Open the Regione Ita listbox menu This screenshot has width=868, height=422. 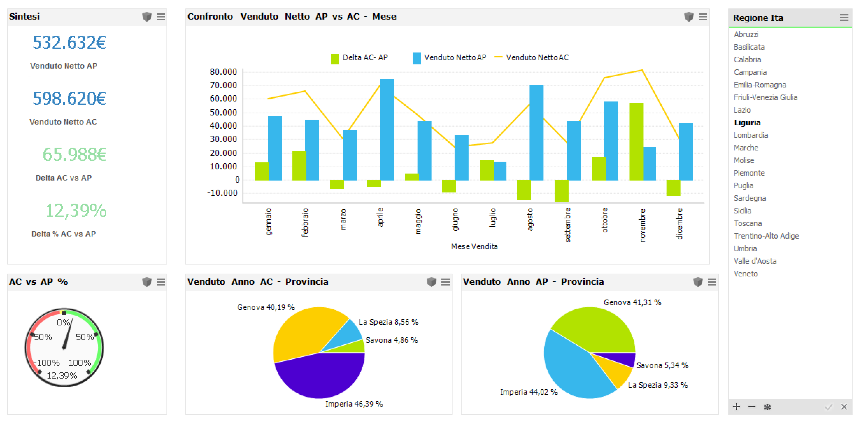[x=844, y=18]
